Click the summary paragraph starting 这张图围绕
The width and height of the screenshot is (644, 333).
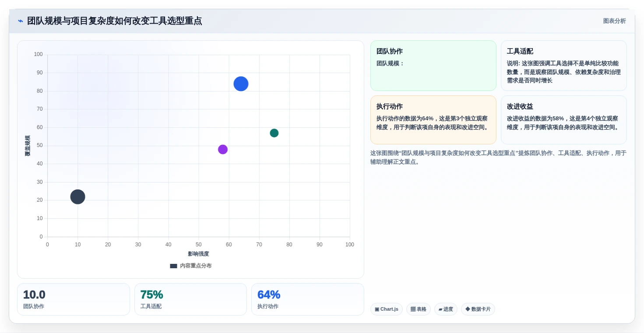click(498, 158)
